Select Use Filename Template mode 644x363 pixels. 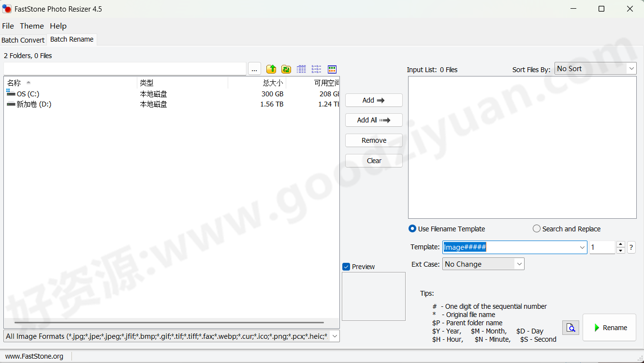[412, 228]
